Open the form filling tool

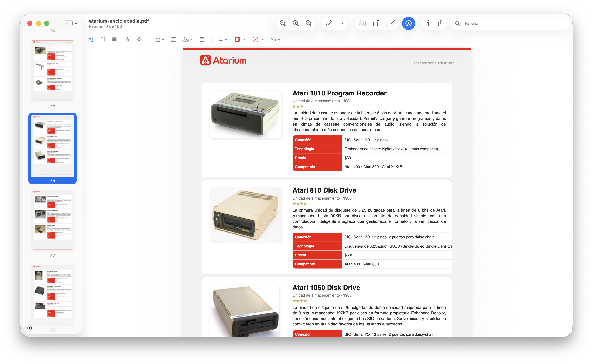pyautogui.click(x=390, y=23)
